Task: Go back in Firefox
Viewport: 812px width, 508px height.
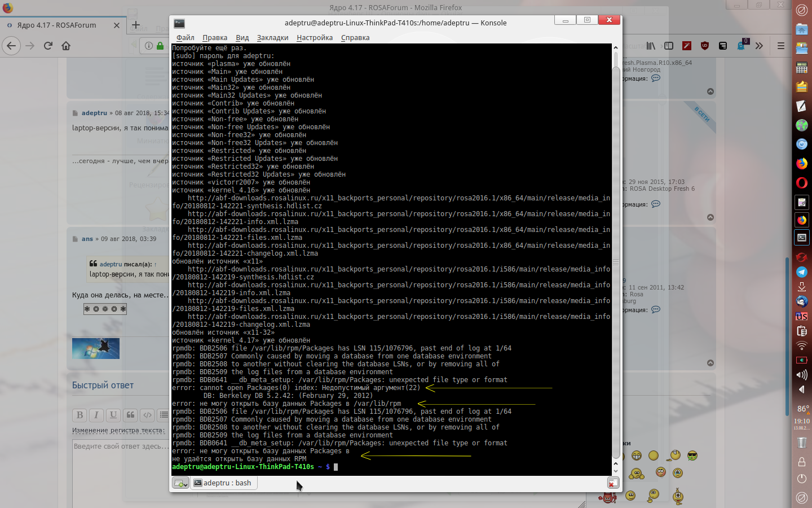Action: coord(11,46)
